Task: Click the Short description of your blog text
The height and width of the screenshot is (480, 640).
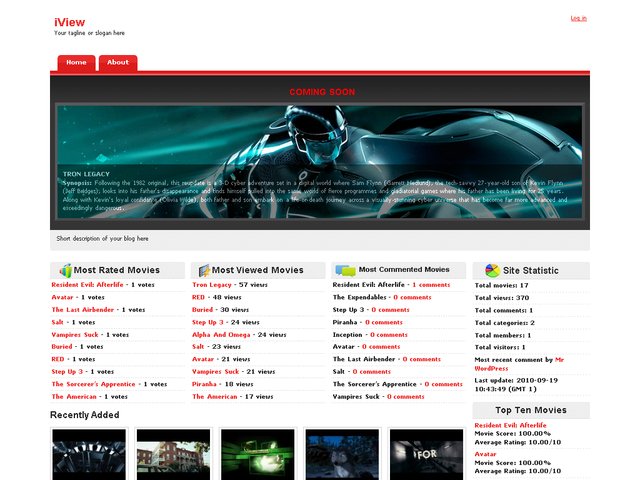Action: tap(102, 238)
